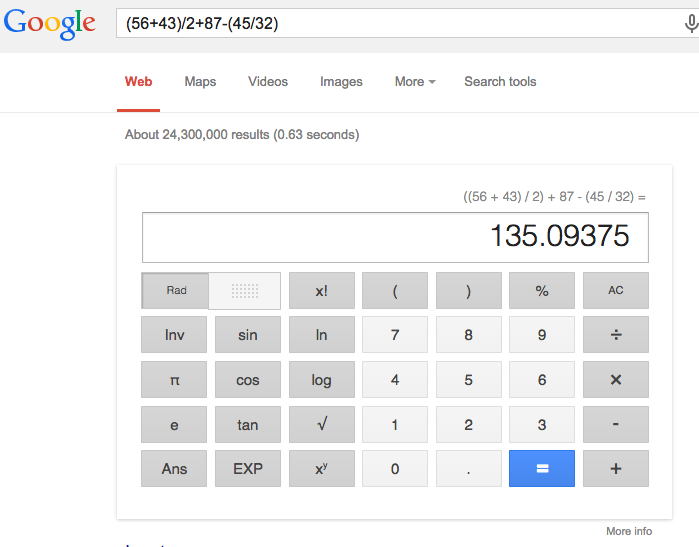699x547 pixels.
Task: Click the addition plus key
Action: [616, 469]
